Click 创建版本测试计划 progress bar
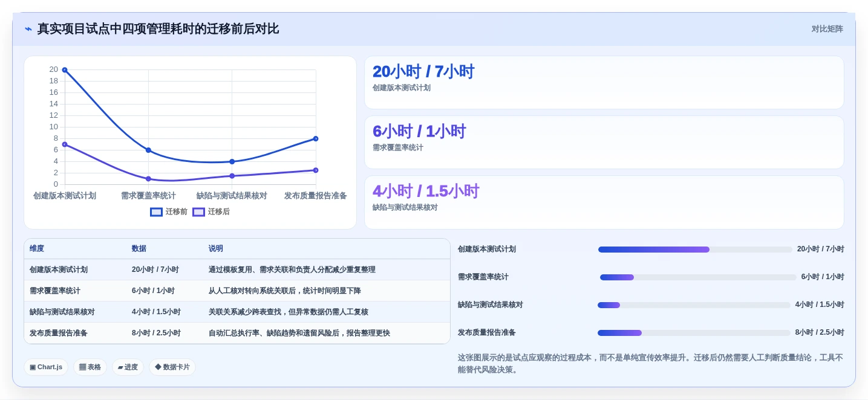868x400 pixels. click(695, 250)
